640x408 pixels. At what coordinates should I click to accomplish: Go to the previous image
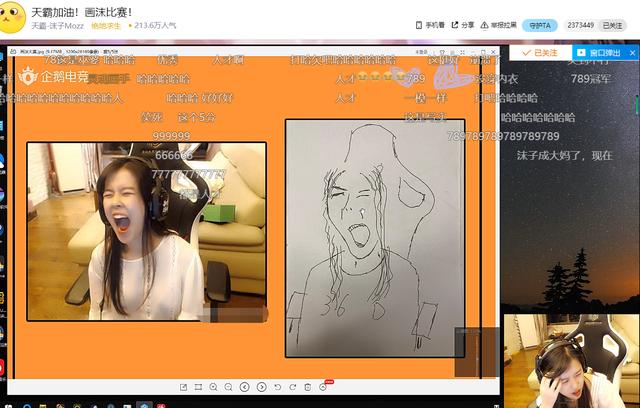click(x=244, y=387)
